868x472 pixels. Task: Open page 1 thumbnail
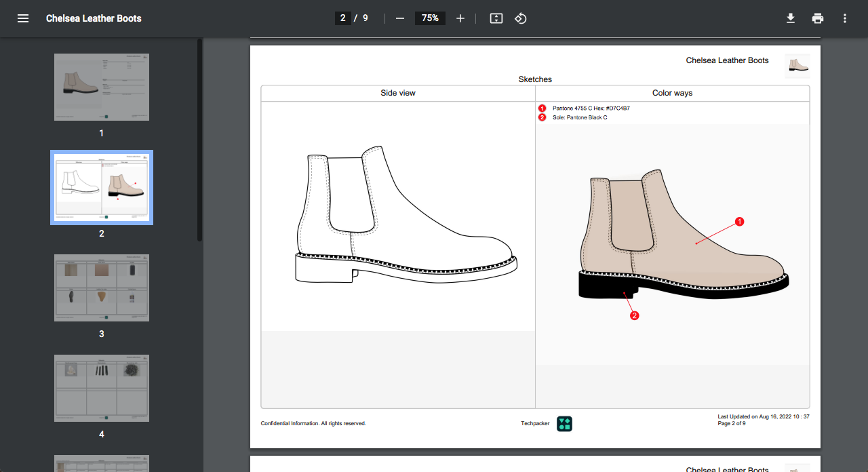pyautogui.click(x=102, y=87)
